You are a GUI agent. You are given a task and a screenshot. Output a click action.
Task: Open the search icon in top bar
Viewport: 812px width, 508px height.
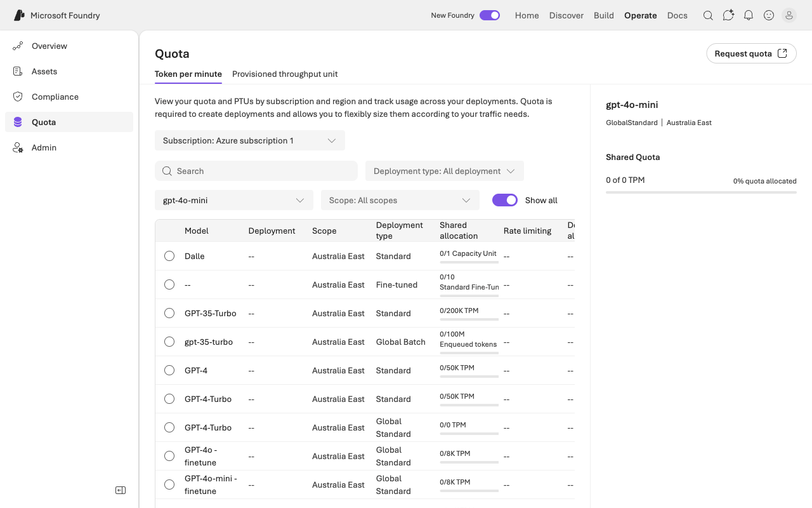(708, 15)
